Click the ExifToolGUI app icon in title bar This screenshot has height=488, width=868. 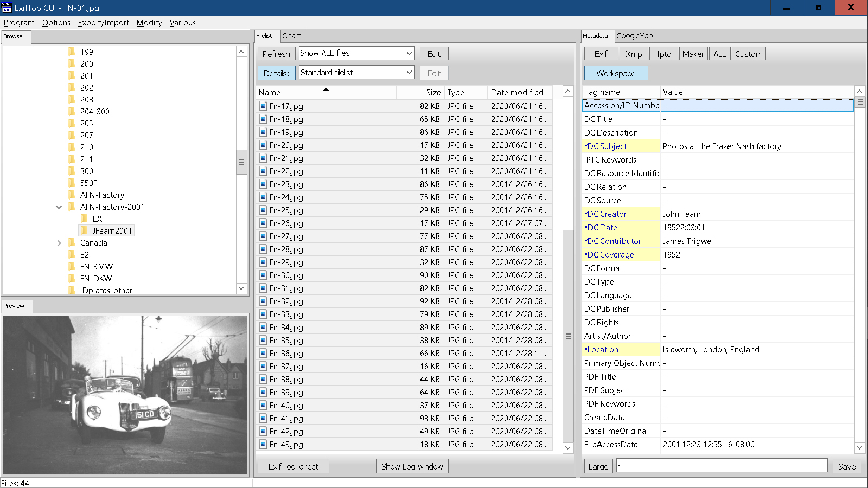[7, 8]
